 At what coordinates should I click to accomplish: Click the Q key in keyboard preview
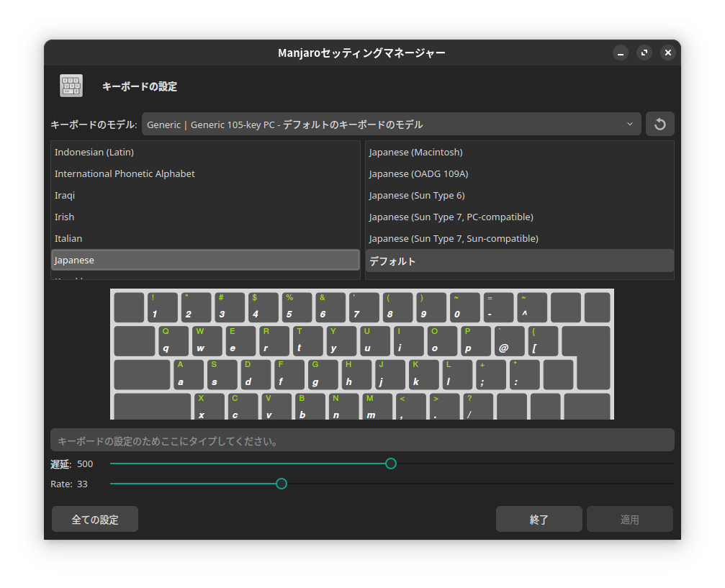[174, 341]
